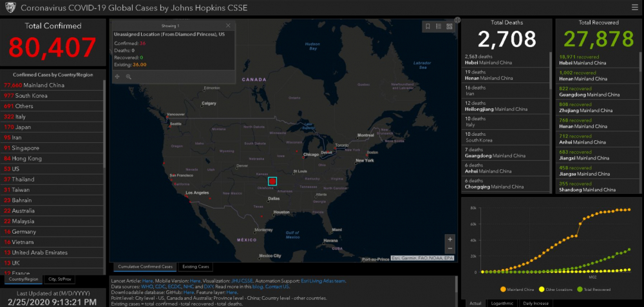Open the JHU CSSE link

242,281
